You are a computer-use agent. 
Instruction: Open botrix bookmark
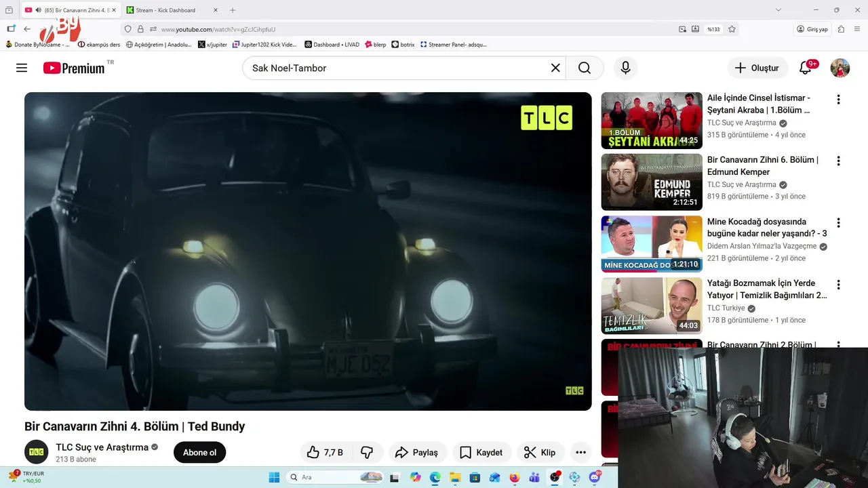403,45
